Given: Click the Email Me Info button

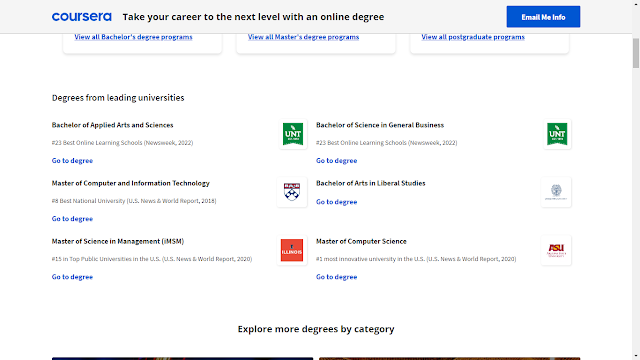Looking at the screenshot, I should pyautogui.click(x=543, y=17).
